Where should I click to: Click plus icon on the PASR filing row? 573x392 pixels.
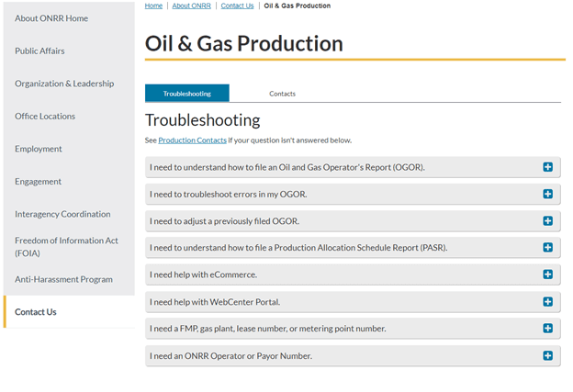547,248
